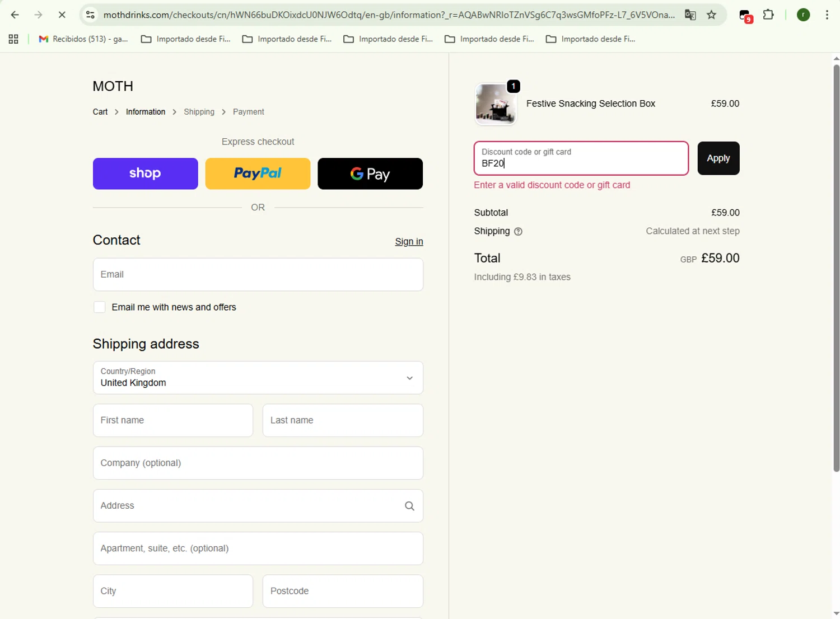The width and height of the screenshot is (840, 619).
Task: Select the Information breadcrumb step
Action: (146, 112)
